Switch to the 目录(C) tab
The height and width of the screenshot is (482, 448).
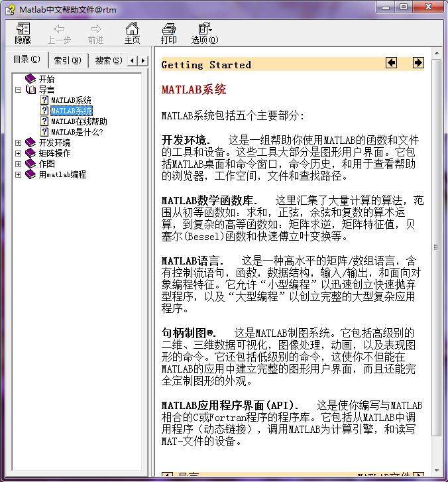[27, 59]
